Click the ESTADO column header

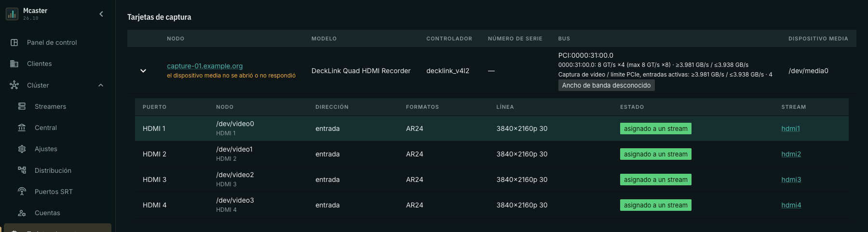pyautogui.click(x=632, y=107)
